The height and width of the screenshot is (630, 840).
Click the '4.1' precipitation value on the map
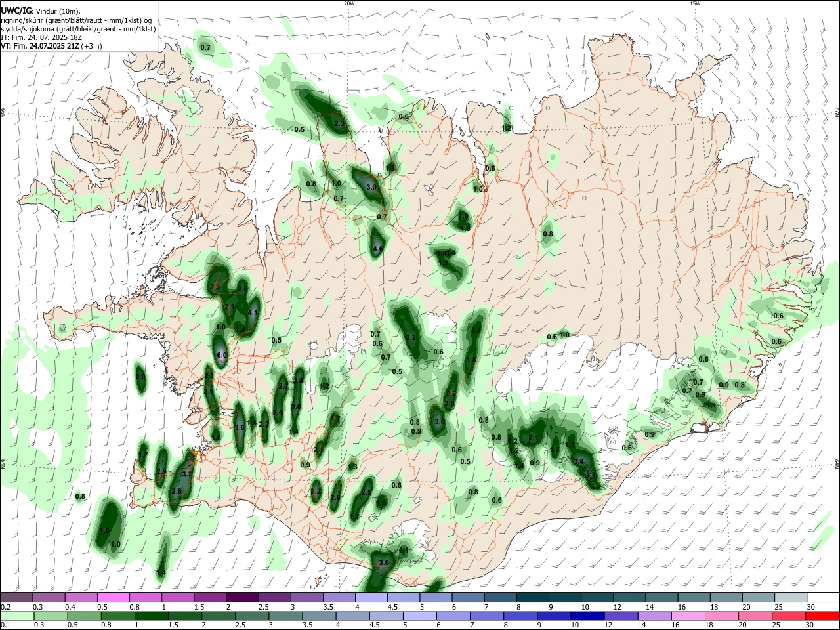[253, 312]
